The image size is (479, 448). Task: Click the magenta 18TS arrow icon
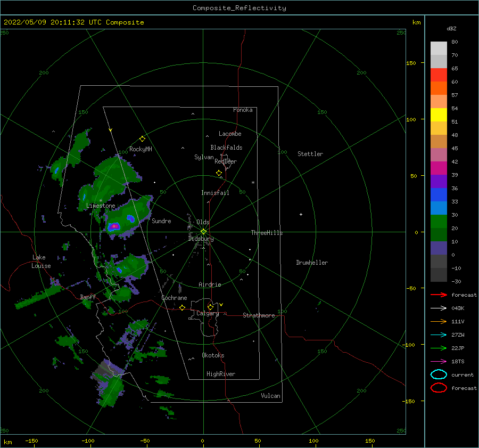click(439, 362)
